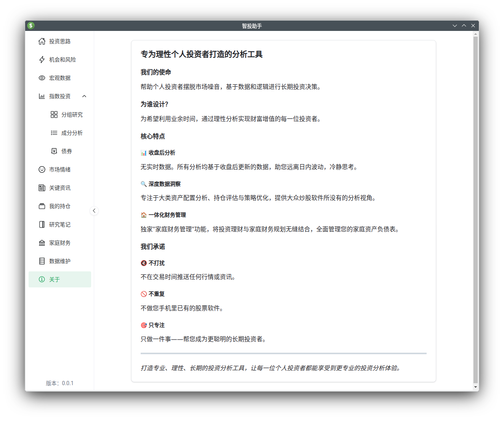The image size is (504, 421).
Task: Click the notebook icon for 研究笔记
Action: [x=42, y=224]
